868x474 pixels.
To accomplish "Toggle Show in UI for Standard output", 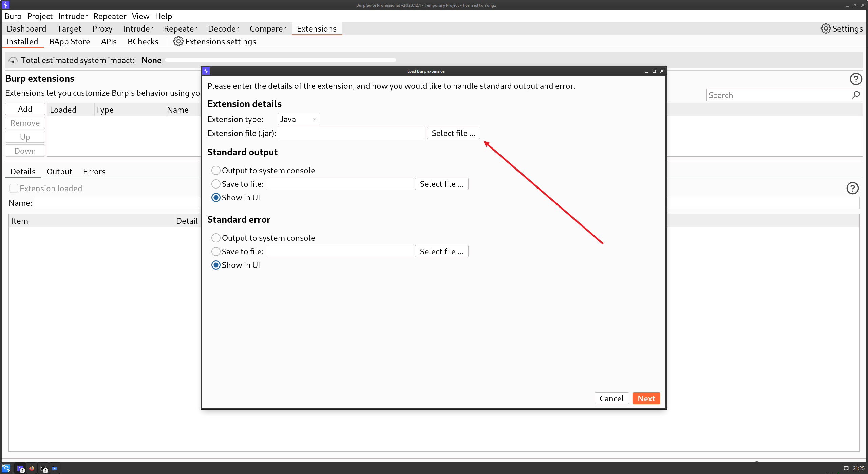I will (215, 197).
